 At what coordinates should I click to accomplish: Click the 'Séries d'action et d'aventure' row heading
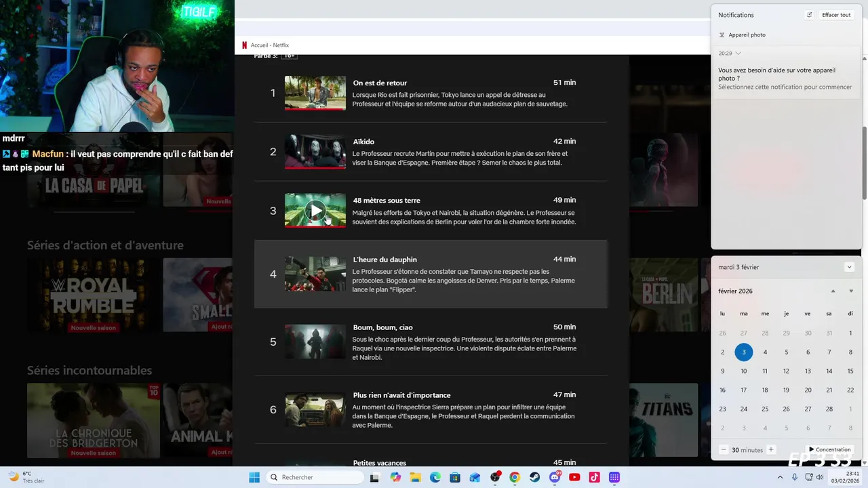click(x=105, y=245)
